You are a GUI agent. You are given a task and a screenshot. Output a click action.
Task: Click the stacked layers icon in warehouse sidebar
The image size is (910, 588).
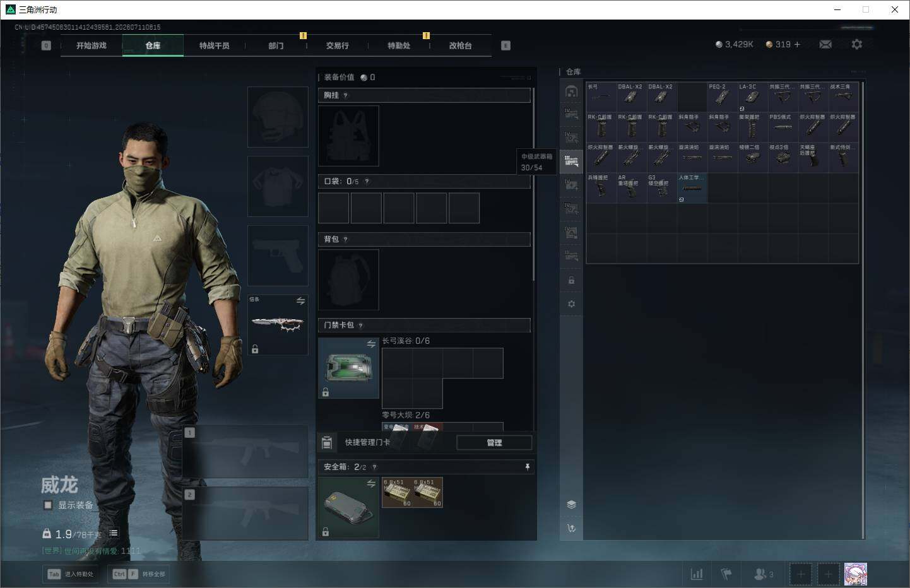tap(571, 504)
